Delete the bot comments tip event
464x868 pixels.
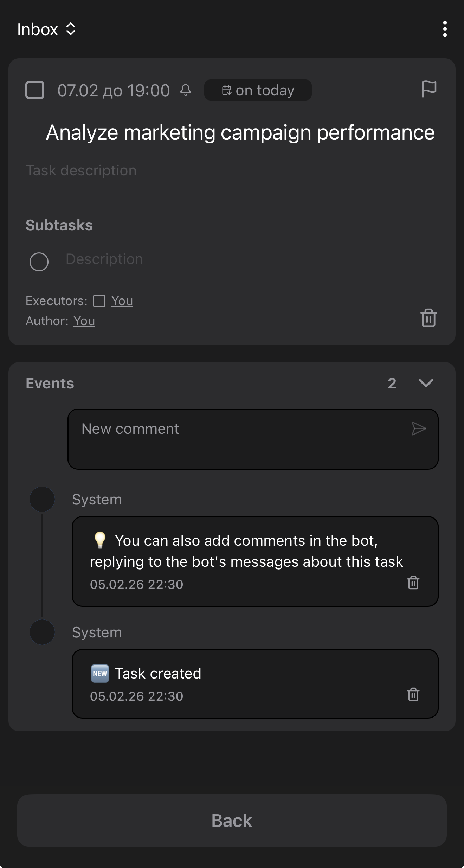pyautogui.click(x=413, y=583)
